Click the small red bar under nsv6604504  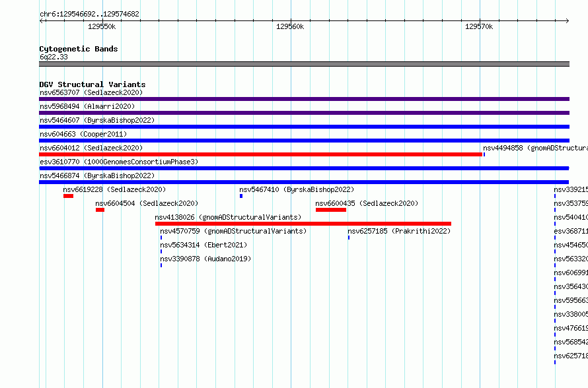pyautogui.click(x=100, y=210)
